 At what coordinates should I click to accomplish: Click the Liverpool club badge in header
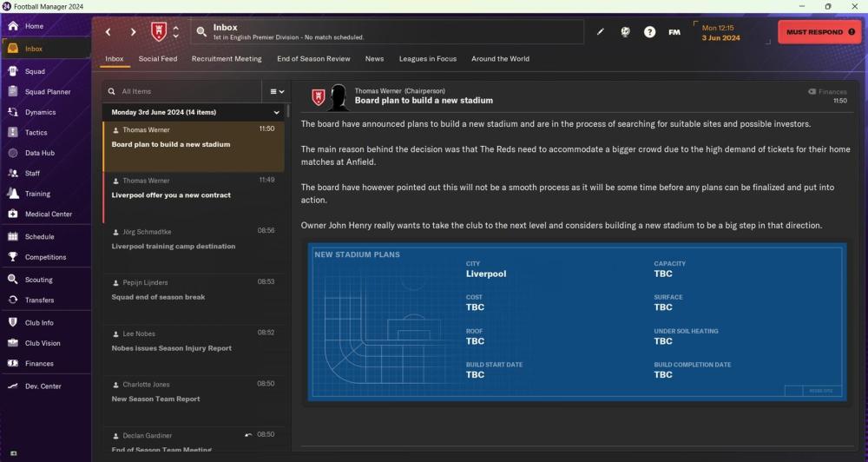pos(159,32)
